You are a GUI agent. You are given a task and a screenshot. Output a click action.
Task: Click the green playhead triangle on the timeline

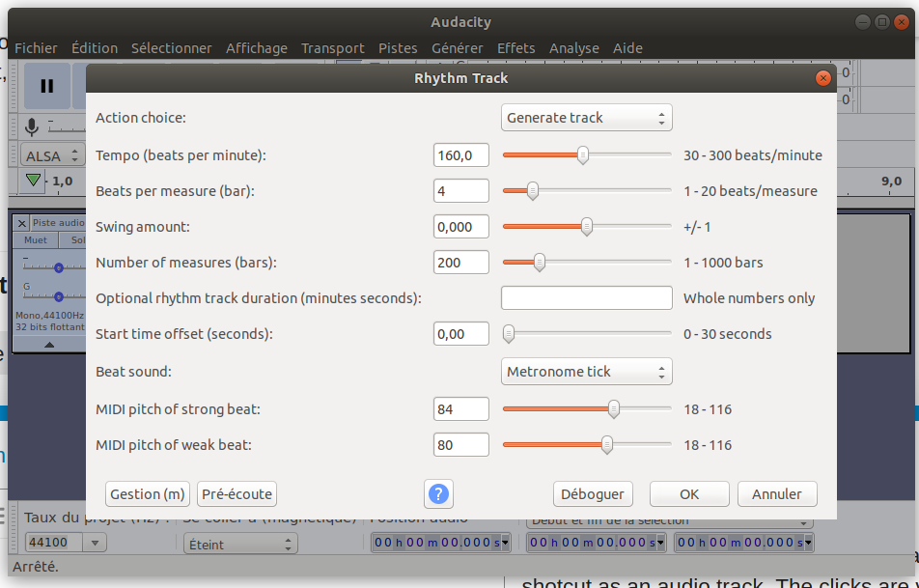click(34, 180)
